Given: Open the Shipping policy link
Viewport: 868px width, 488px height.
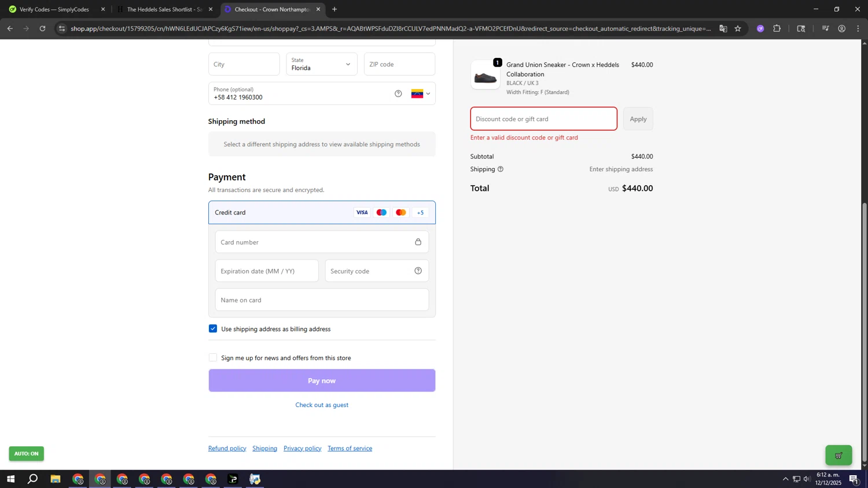Looking at the screenshot, I should click(264, 448).
